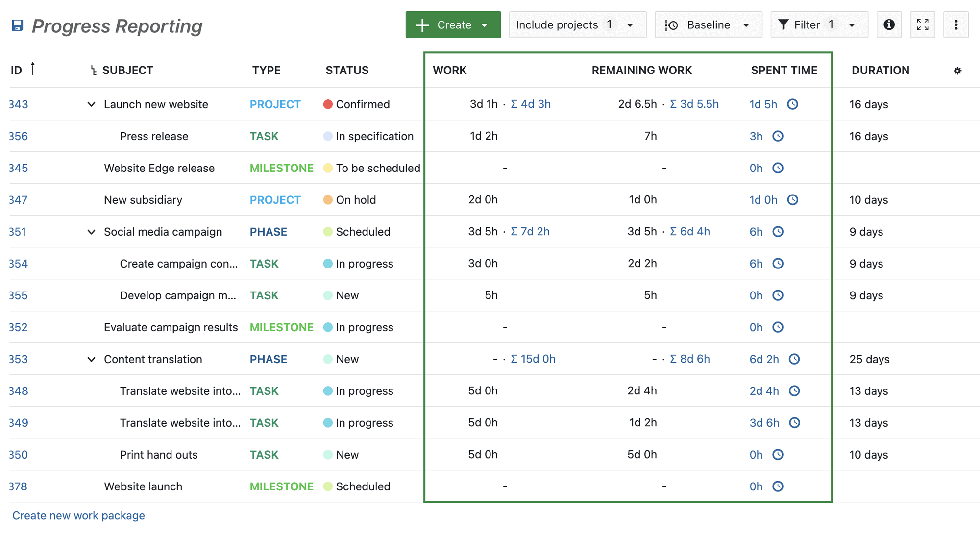Open the Create button dropdown arrow

tap(486, 24)
